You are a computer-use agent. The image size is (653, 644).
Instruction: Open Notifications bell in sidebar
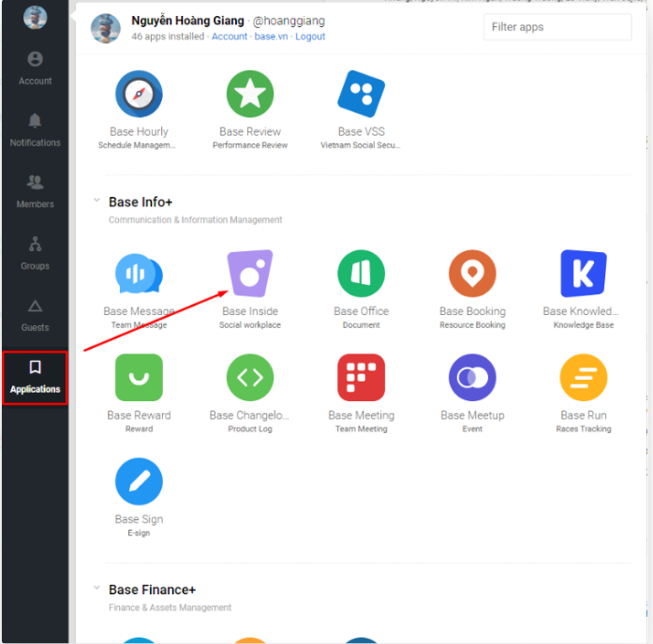click(x=35, y=130)
